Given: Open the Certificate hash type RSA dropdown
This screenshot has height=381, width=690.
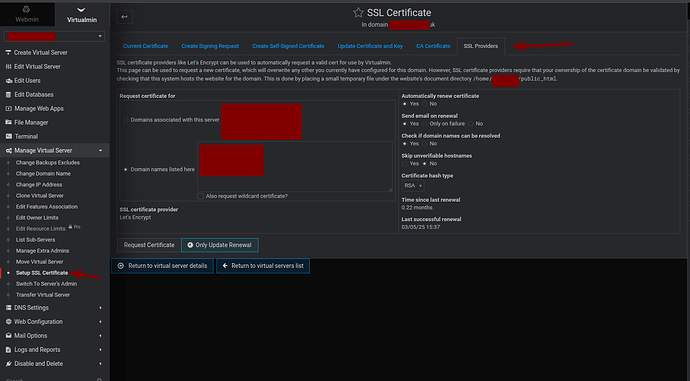Looking at the screenshot, I should point(413,186).
